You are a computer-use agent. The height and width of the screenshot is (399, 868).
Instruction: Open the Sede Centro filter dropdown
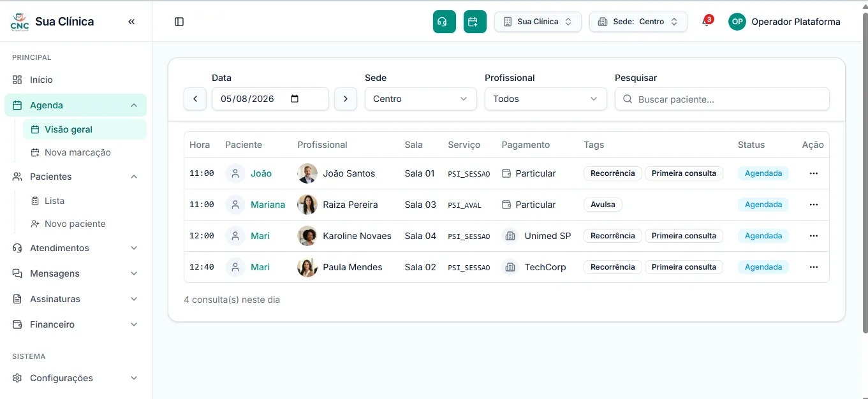click(x=421, y=99)
